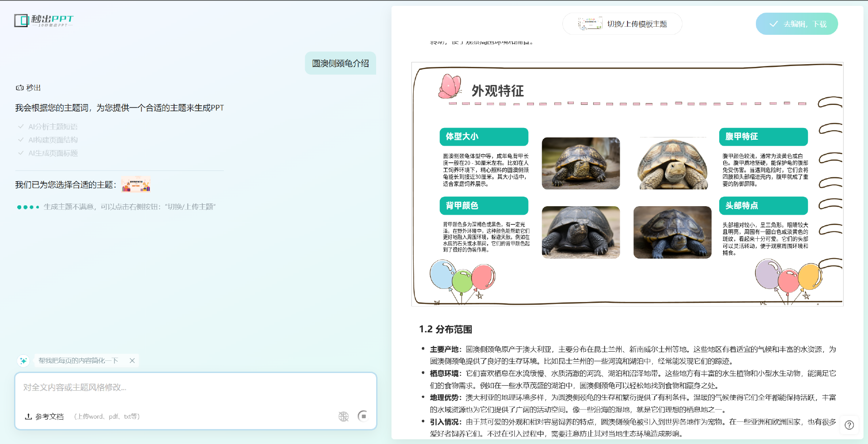Click the sparkle AI suggestion icon
This screenshot has width=868, height=444.
[24, 361]
